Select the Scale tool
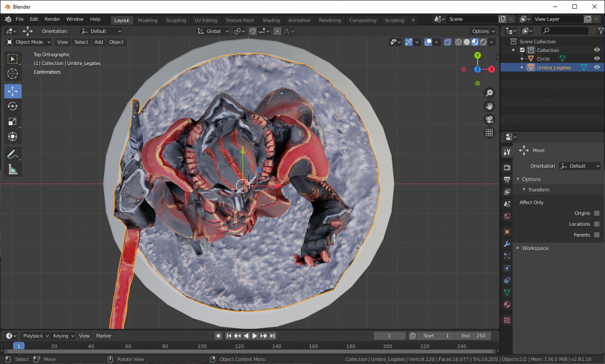The image size is (605, 364). [12, 121]
